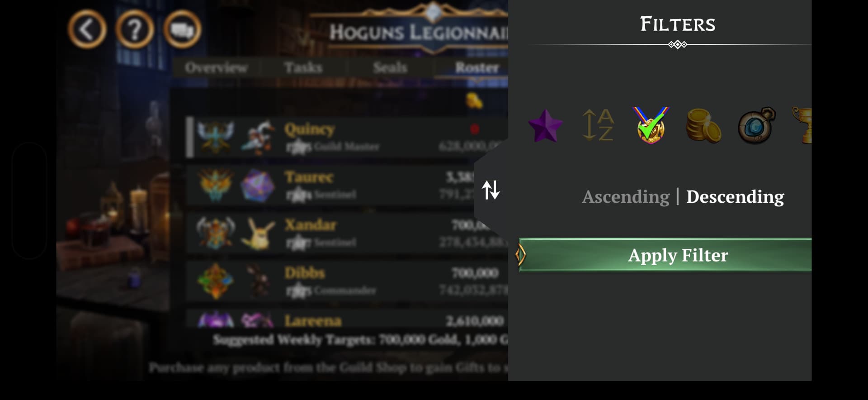868x400 pixels.
Task: Open Dibbs member entry
Action: point(347,281)
